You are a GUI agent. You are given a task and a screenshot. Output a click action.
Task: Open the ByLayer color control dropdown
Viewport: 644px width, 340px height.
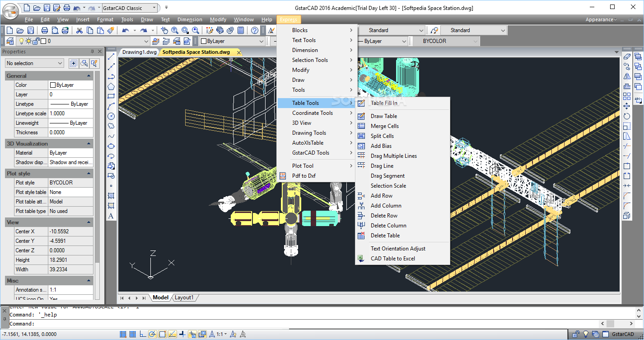(x=232, y=41)
